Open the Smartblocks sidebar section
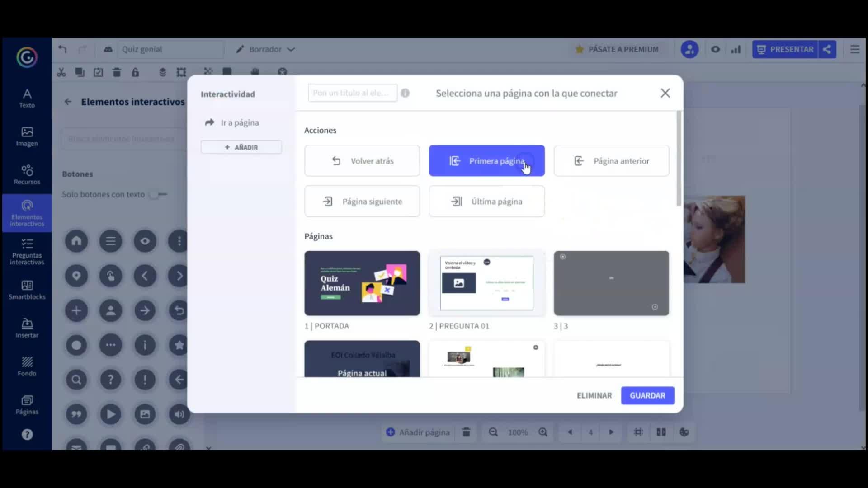 [27, 290]
